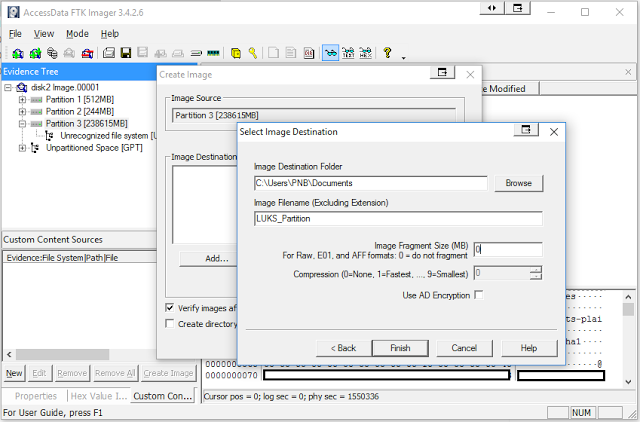
Task: Toggle Verify images after creation checkbox
Action: (x=170, y=308)
